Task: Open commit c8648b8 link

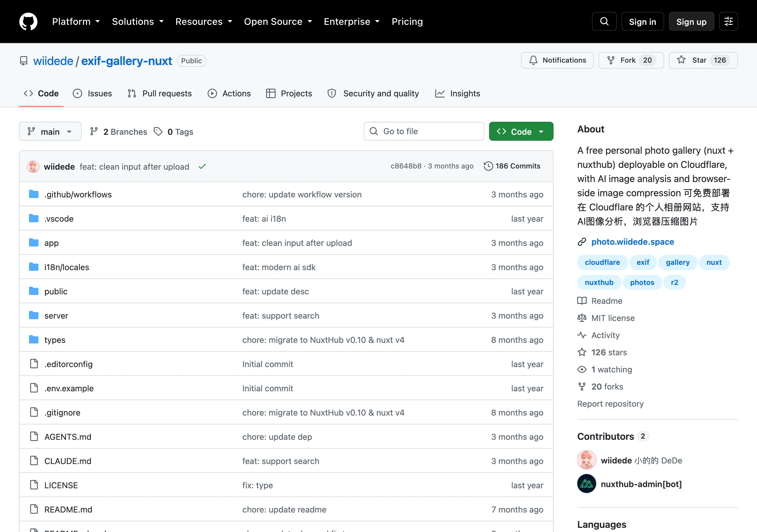Action: (406, 166)
